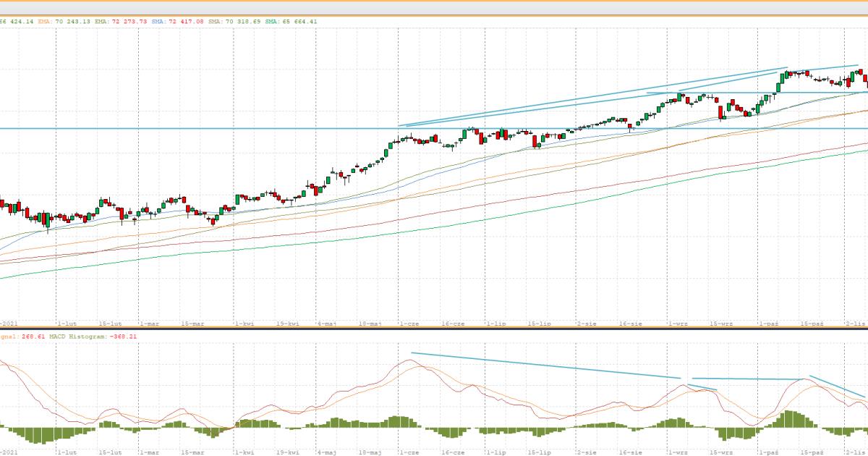Select 1-wrz date on price chart axis
Viewport: 868px width, 456px height.
point(678,324)
